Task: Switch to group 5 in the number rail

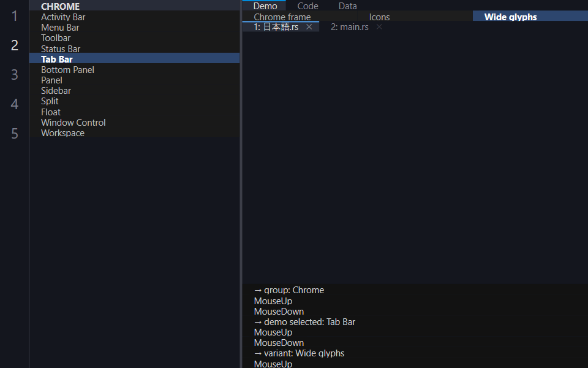Action: click(15, 133)
